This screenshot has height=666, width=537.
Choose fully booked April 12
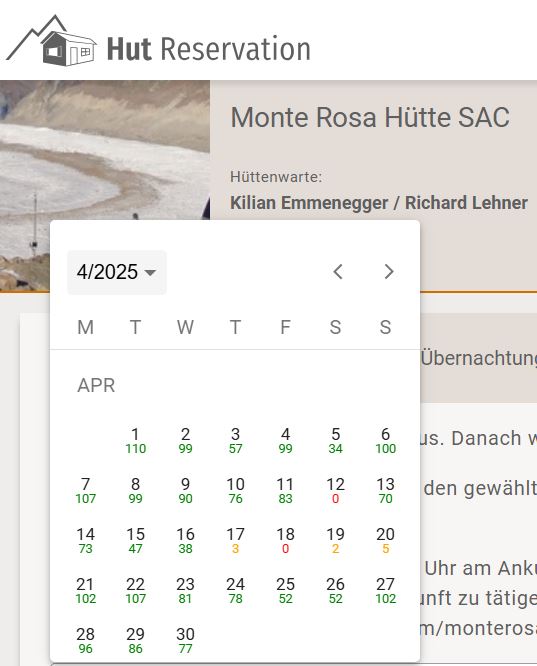[x=335, y=491]
